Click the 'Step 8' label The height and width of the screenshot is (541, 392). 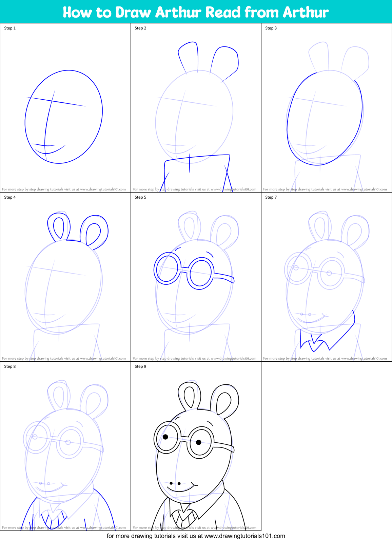tap(10, 366)
